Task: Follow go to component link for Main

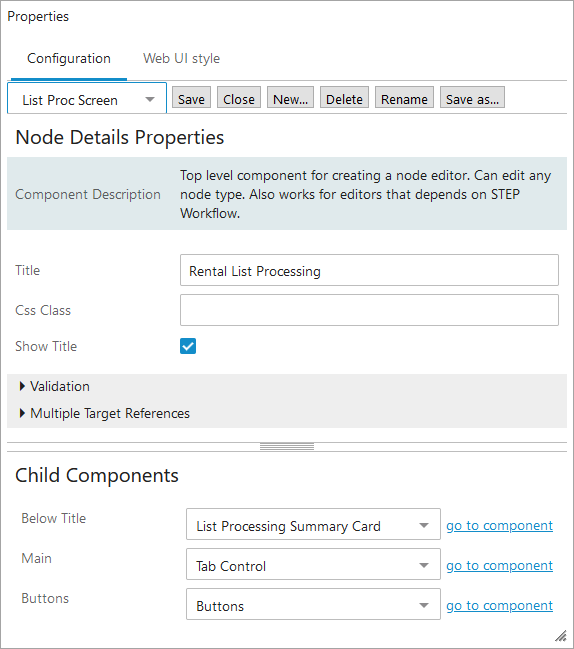Action: [500, 566]
